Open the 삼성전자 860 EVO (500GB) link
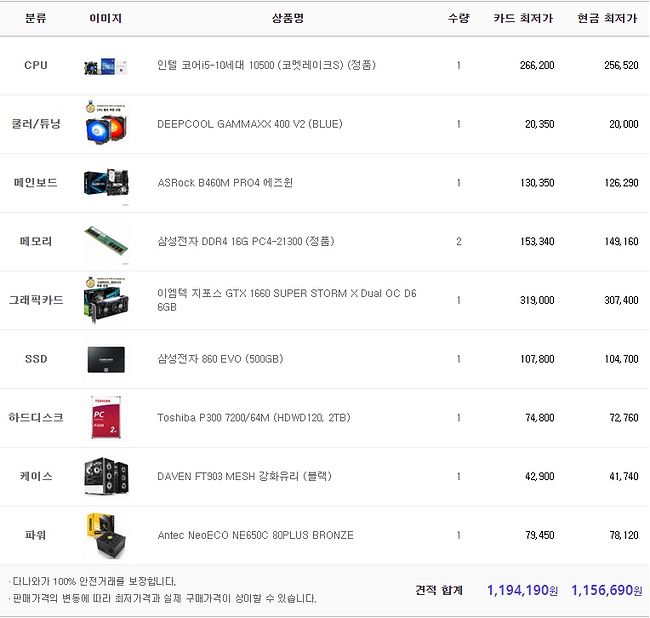Screen dimensions: 650x618 pos(220,359)
